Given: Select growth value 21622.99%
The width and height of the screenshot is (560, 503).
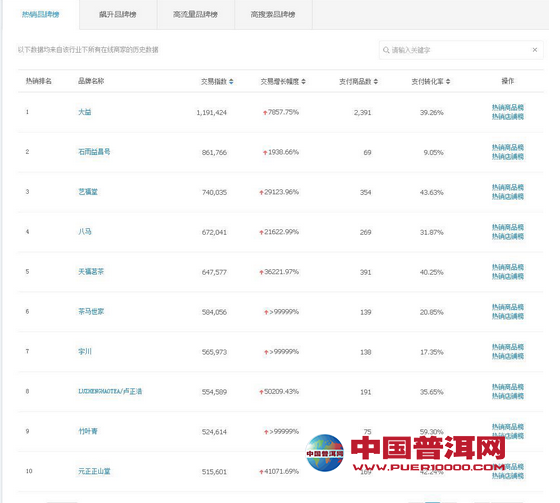Looking at the screenshot, I should coord(281,232).
